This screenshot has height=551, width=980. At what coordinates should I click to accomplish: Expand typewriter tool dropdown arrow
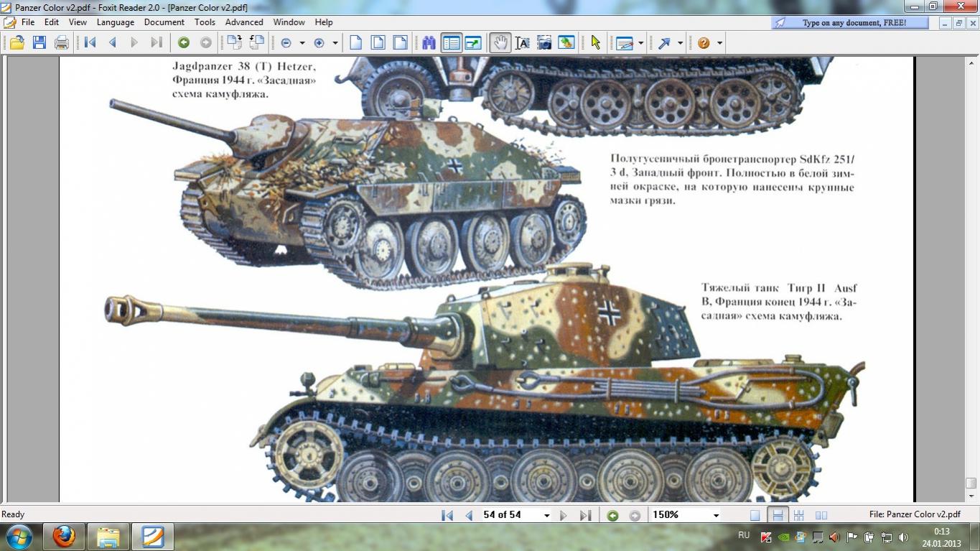[x=640, y=43]
